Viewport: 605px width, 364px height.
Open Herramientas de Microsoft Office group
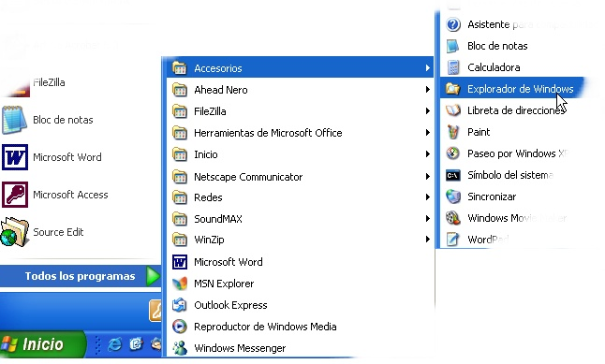coord(301,133)
